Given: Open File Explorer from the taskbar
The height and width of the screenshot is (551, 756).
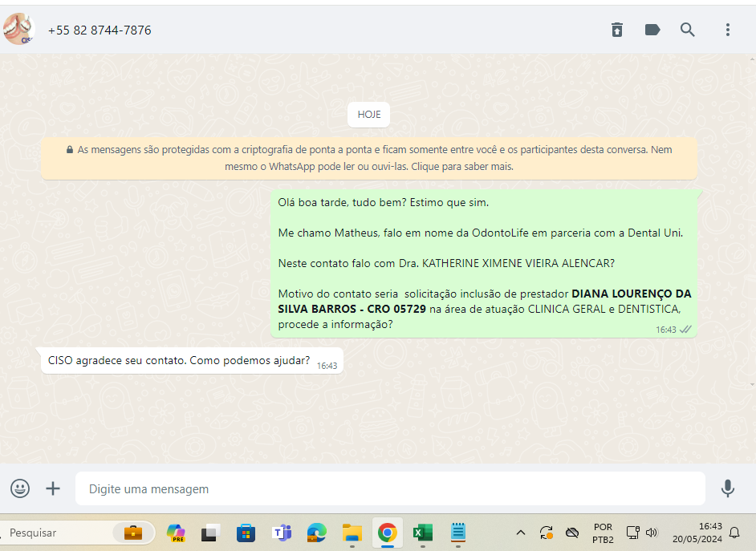Looking at the screenshot, I should coord(352,533).
